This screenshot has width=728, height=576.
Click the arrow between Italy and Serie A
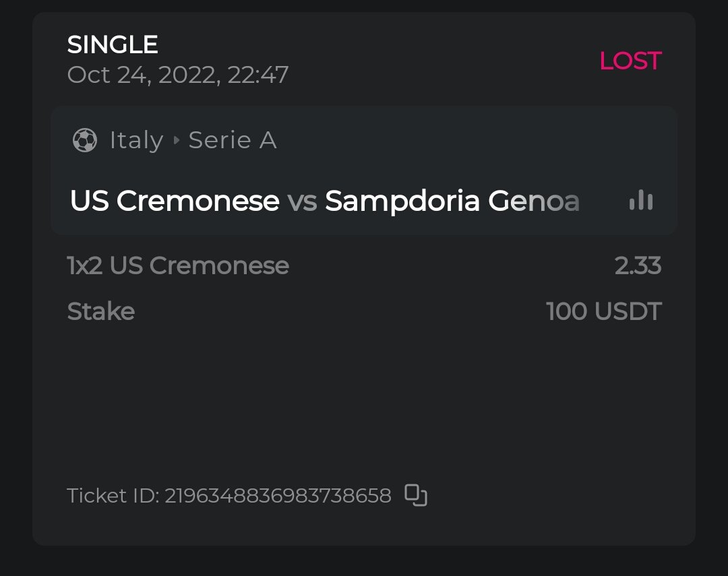click(x=176, y=140)
